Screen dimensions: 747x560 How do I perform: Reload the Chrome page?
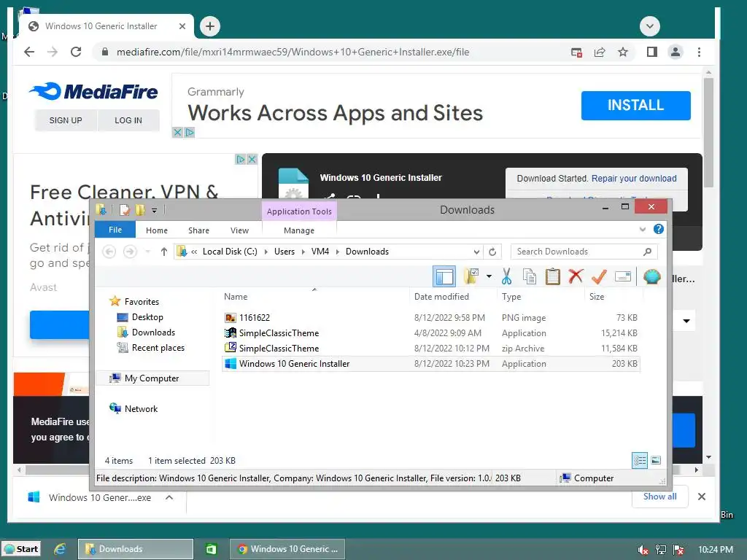(x=76, y=52)
